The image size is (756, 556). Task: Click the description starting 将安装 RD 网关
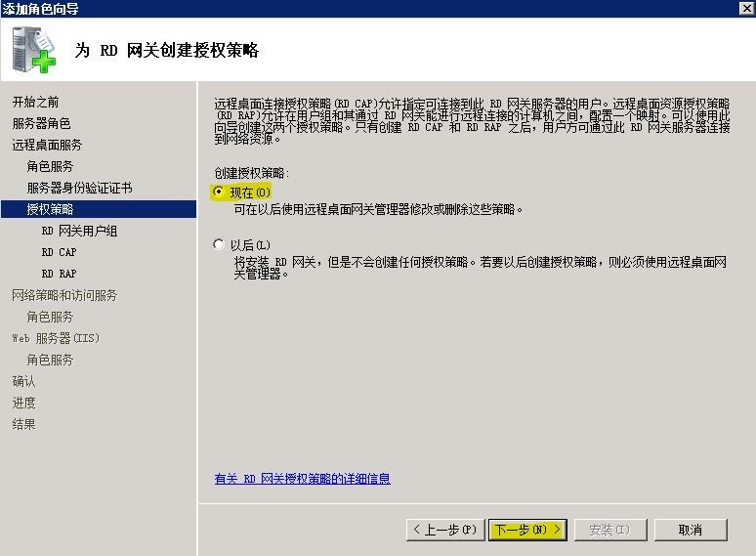coord(481,268)
